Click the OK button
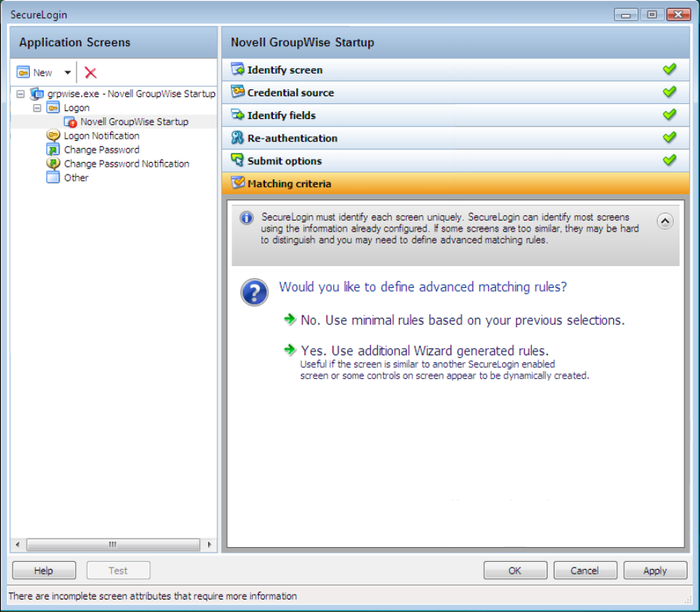Viewport: 700px width, 612px height. point(515,571)
